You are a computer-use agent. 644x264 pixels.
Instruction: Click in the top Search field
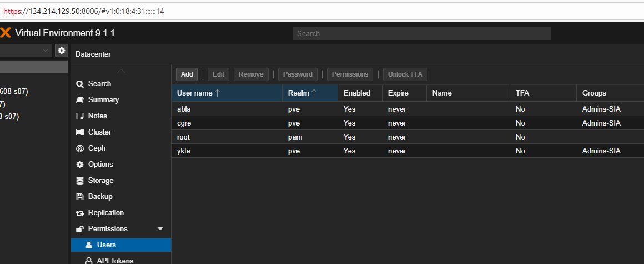(421, 33)
